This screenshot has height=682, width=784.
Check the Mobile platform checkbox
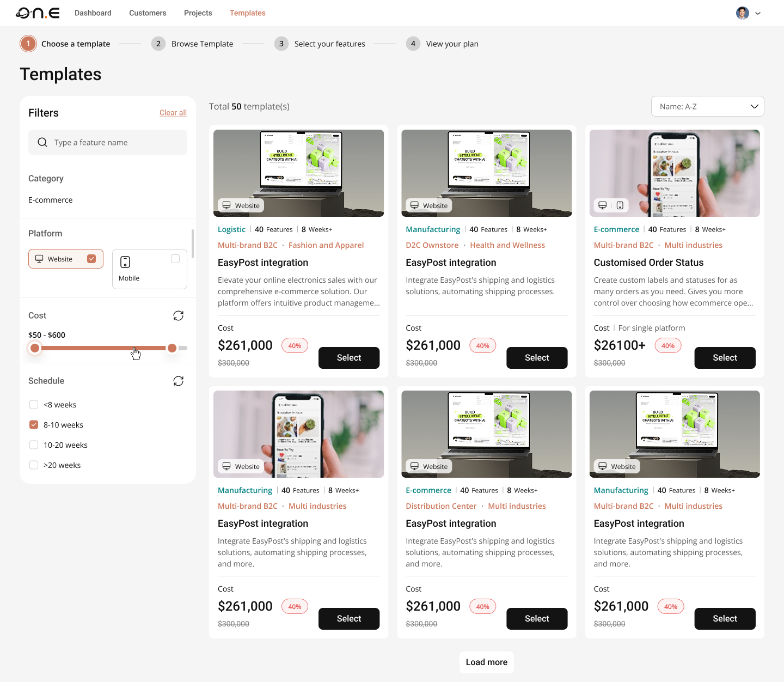pos(175,259)
